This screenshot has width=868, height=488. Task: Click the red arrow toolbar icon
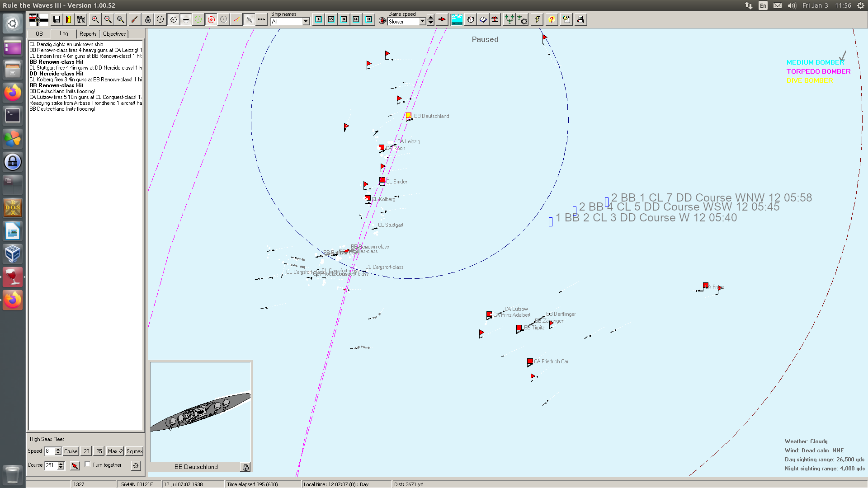pos(442,19)
